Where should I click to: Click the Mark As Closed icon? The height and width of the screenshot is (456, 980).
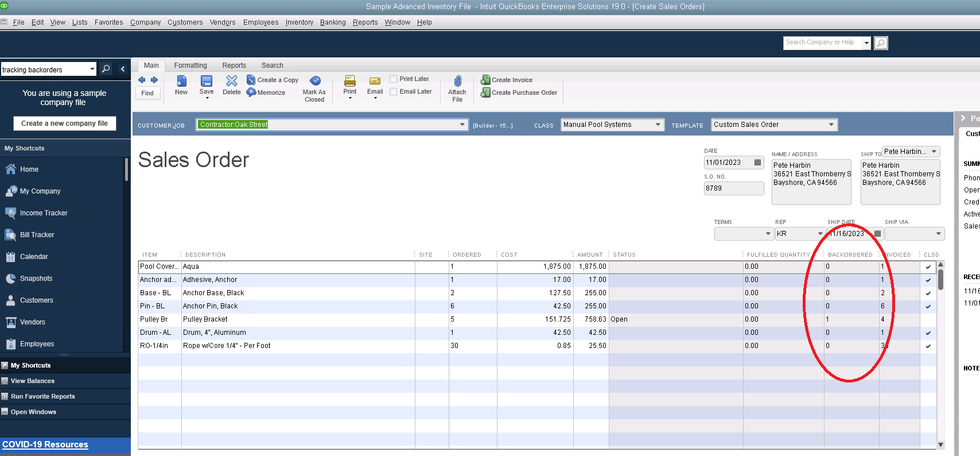(x=314, y=81)
